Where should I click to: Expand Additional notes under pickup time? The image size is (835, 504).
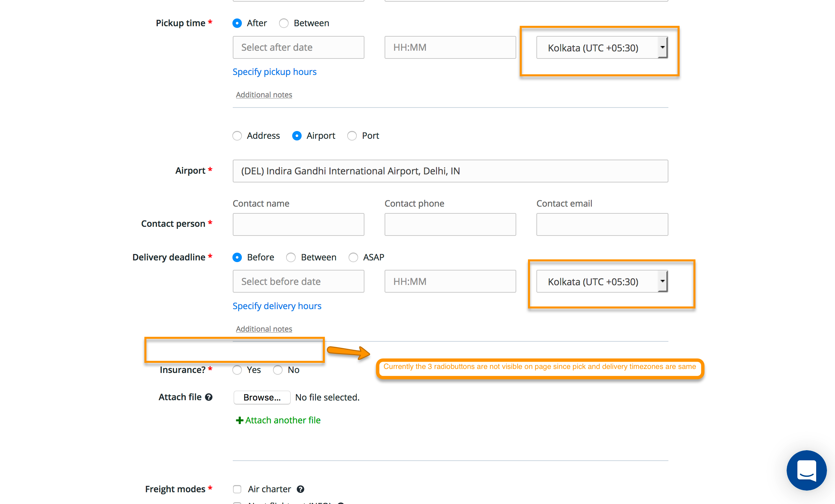(x=264, y=95)
